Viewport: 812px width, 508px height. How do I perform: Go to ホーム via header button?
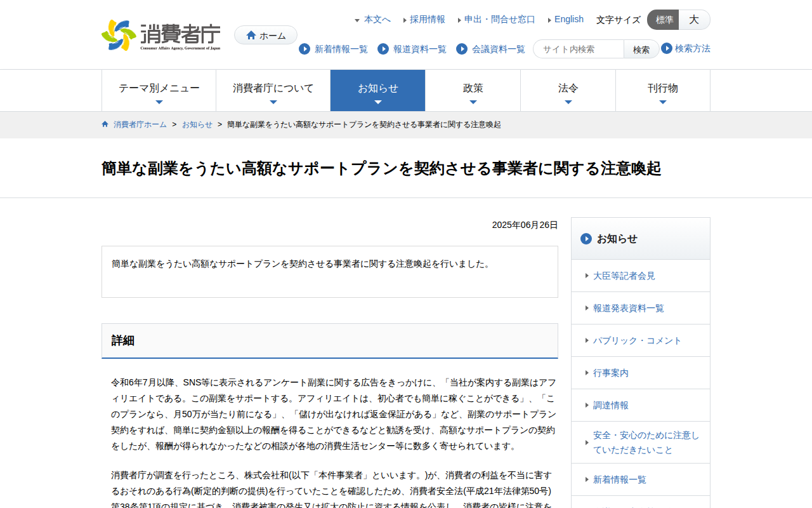coord(266,36)
